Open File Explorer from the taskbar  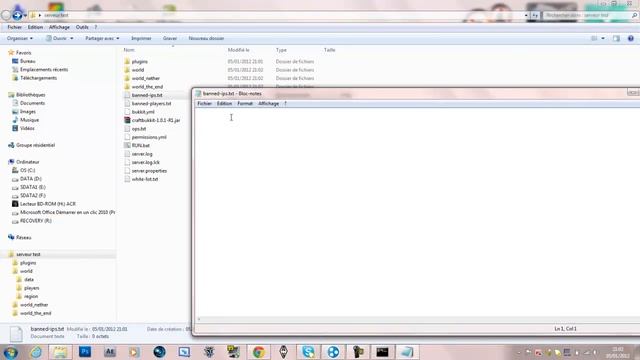coord(60,352)
